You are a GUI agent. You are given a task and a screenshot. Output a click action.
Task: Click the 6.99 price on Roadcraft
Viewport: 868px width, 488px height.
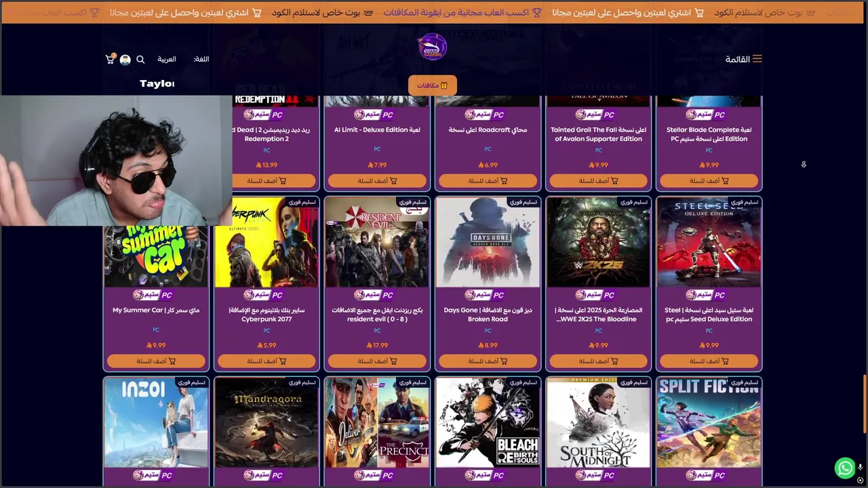tap(488, 165)
